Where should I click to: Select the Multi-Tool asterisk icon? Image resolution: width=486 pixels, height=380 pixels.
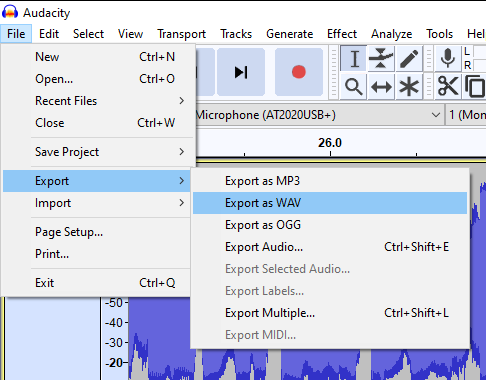(x=409, y=87)
